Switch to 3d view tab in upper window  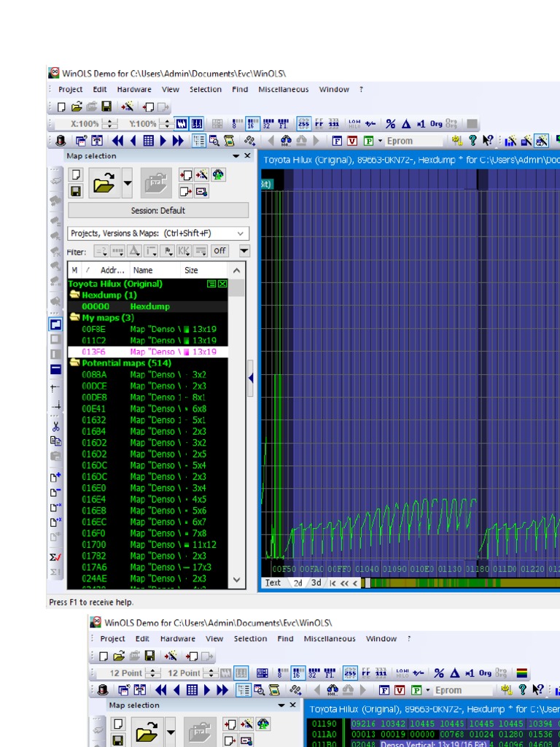point(316,583)
